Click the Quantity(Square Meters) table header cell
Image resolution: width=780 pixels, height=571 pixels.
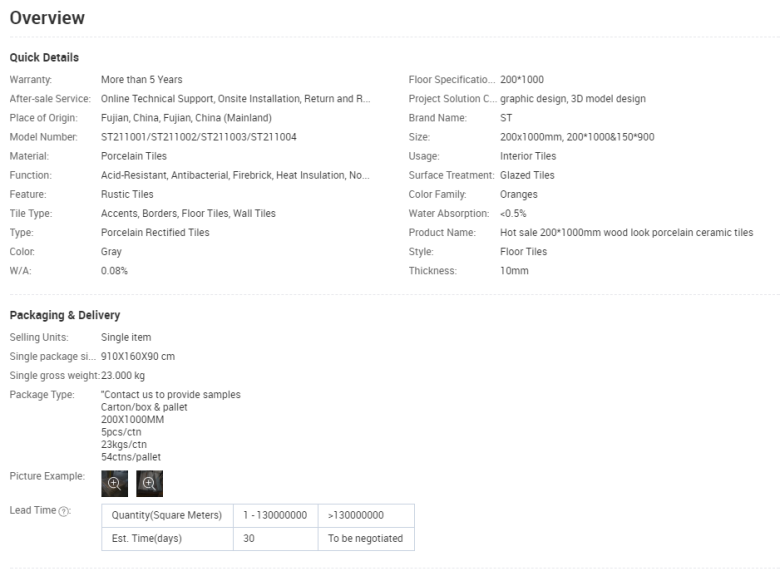click(x=166, y=515)
